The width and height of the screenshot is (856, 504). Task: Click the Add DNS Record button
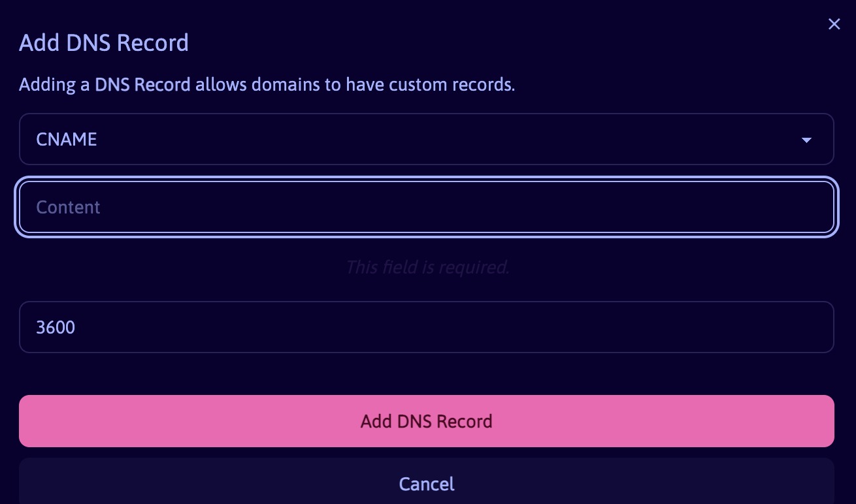click(x=427, y=421)
